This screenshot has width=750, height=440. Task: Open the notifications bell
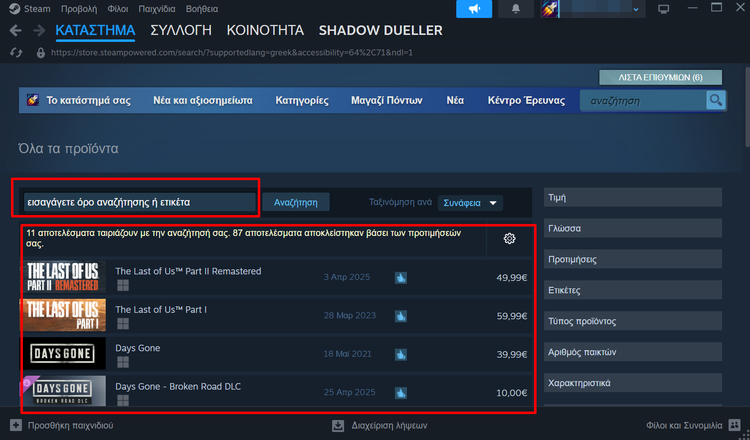point(516,9)
